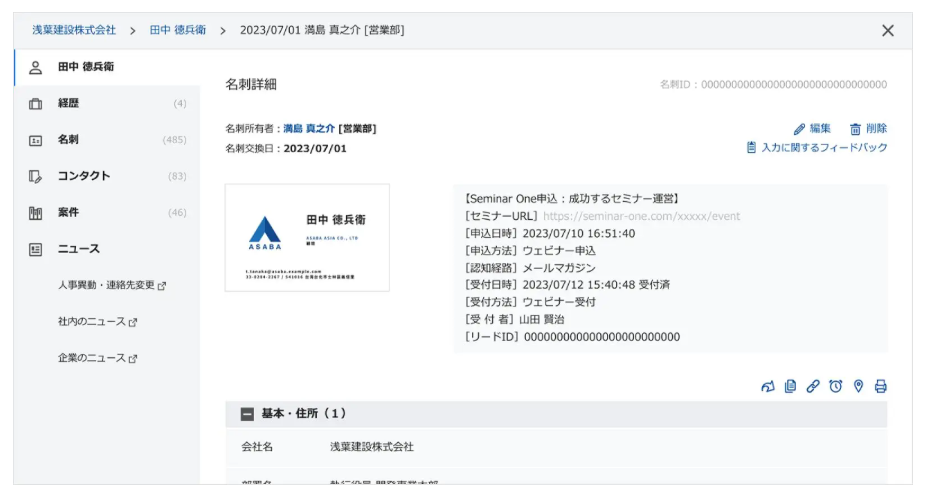
Task: Click the person icon beside 田中 徳兵衛
Action: [35, 67]
